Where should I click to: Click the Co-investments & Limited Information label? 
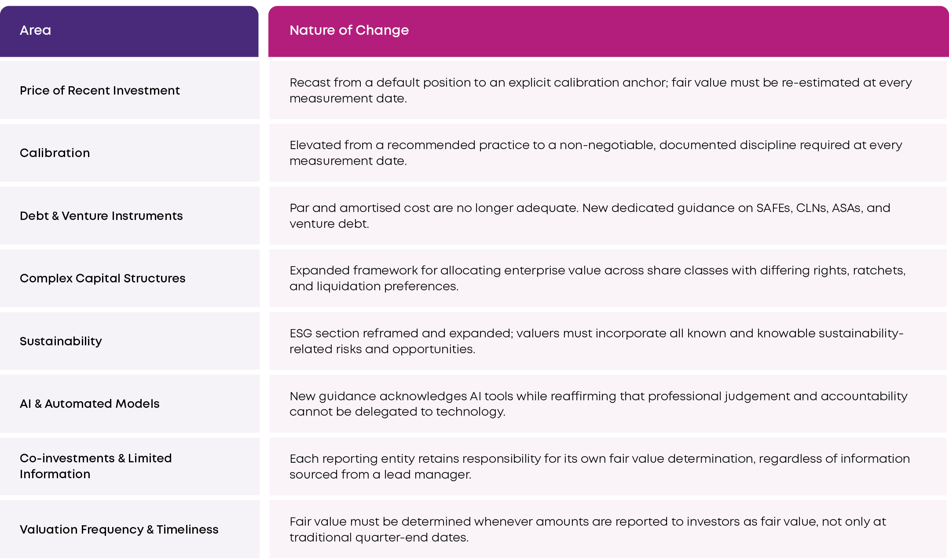click(96, 466)
